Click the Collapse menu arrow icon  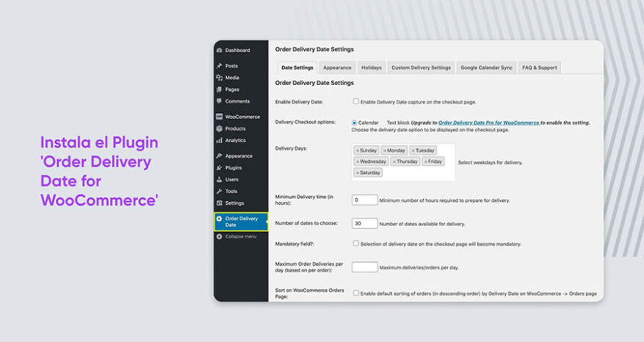pos(220,236)
